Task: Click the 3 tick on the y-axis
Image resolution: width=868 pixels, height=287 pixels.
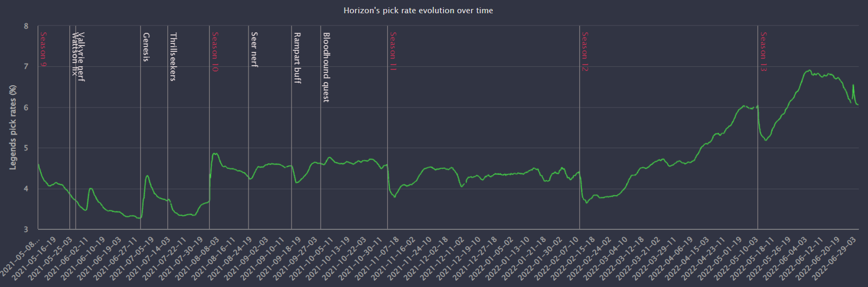Action: [x=26, y=229]
